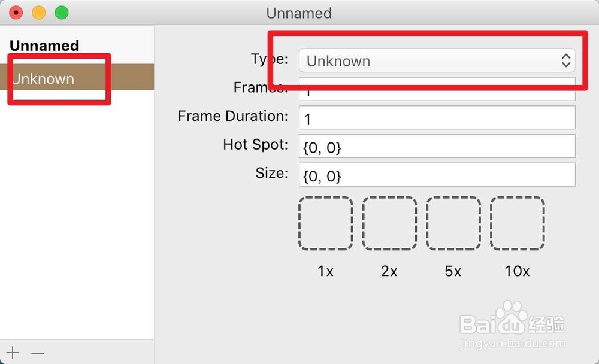
Task: Click the Size field
Action: [x=437, y=175]
